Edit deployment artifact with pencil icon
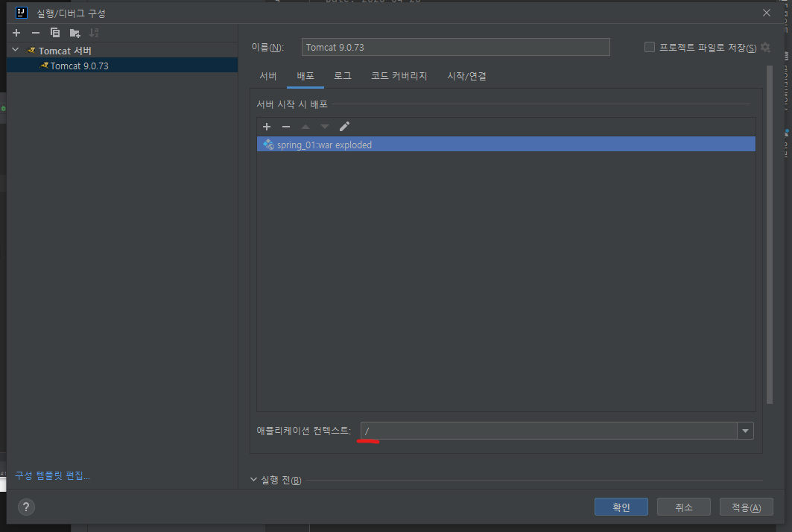Screen dimensions: 792x532 (344, 127)
